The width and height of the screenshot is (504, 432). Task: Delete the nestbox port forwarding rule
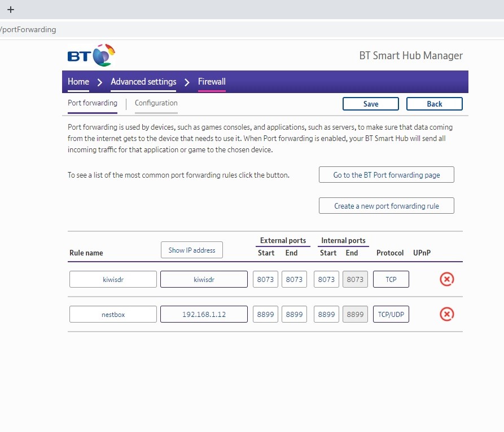coord(446,314)
